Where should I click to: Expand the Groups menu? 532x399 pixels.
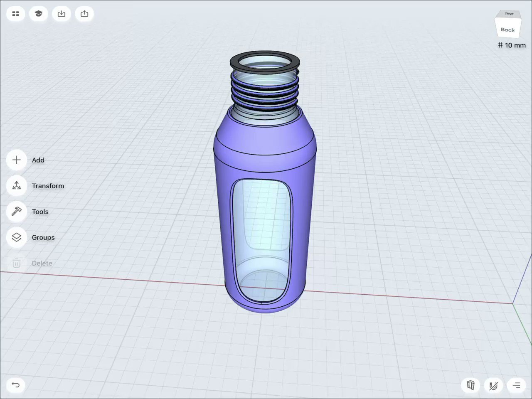tap(43, 237)
